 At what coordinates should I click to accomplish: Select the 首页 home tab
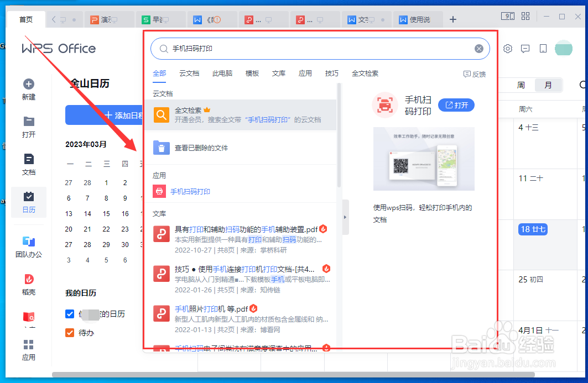coord(26,19)
